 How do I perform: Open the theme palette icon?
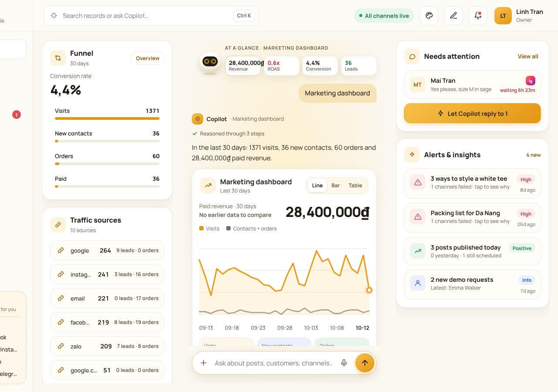pos(429,16)
